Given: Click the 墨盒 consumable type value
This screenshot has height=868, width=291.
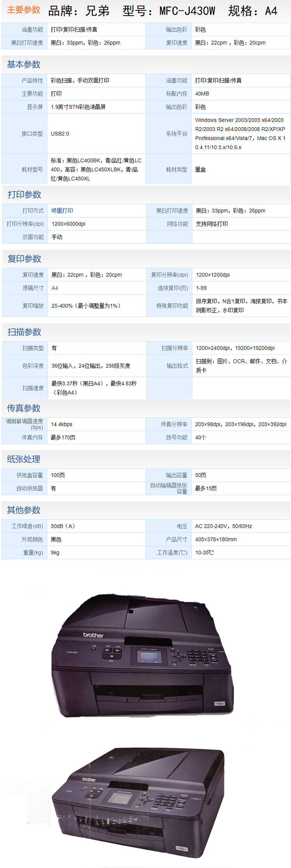Looking at the screenshot, I should [200, 169].
